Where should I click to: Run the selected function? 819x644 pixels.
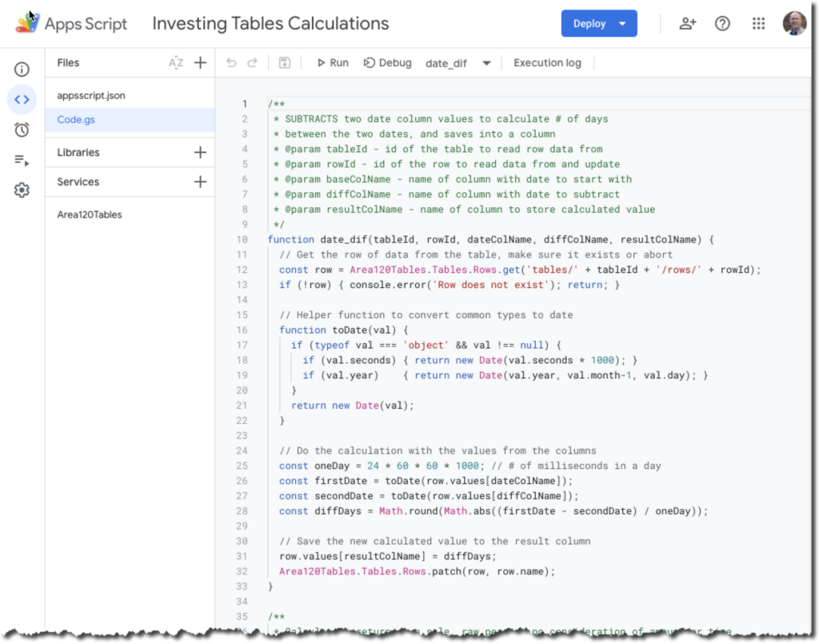click(x=332, y=63)
